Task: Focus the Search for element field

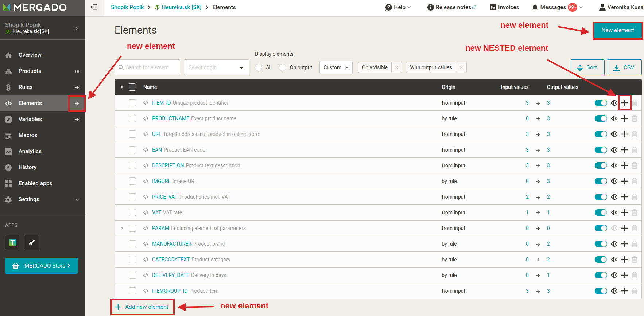Action: pyautogui.click(x=147, y=67)
